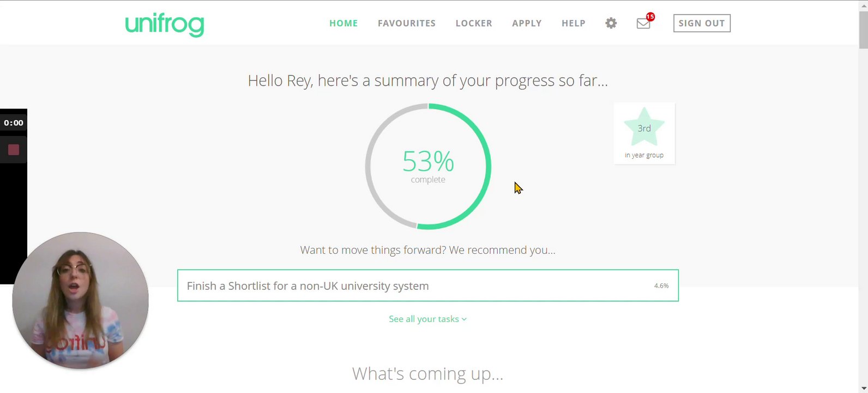Expand See all your tasks
Image resolution: width=868 pixels, height=393 pixels.
tap(427, 319)
